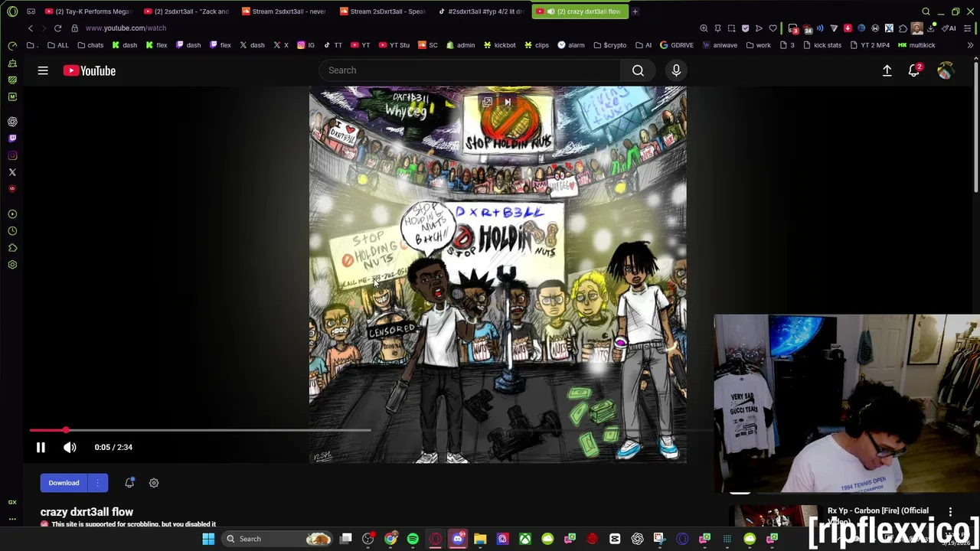Image resolution: width=980 pixels, height=551 pixels.
Task: Skip to next video icon
Action: [x=507, y=102]
